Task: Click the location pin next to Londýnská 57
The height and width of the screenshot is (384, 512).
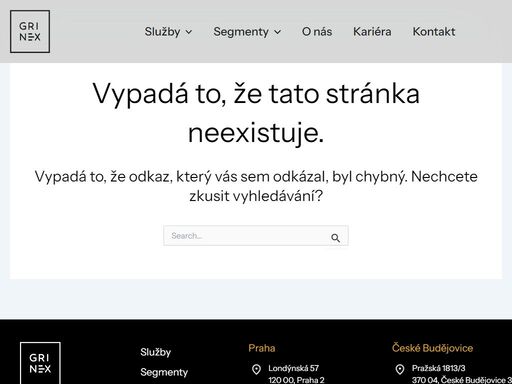Action: [256, 369]
